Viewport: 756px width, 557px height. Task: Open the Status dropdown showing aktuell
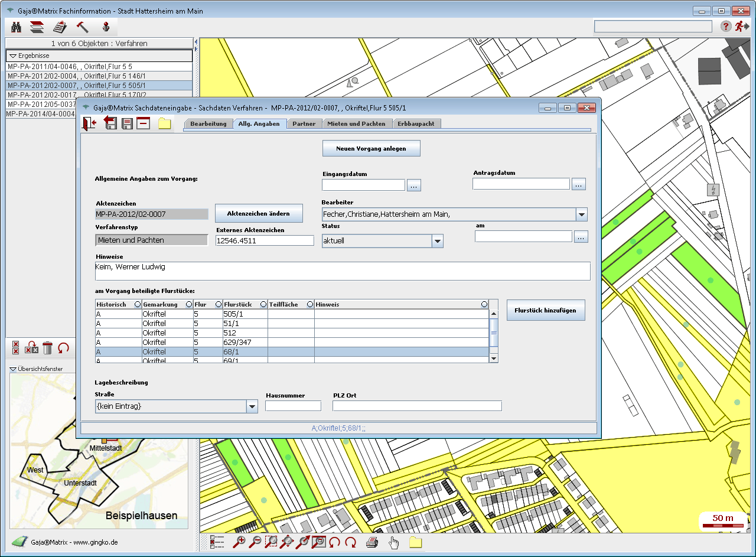[437, 241]
